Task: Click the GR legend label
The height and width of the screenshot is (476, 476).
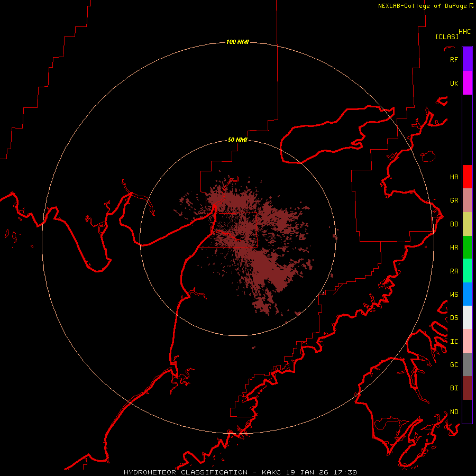Action: coord(454,200)
